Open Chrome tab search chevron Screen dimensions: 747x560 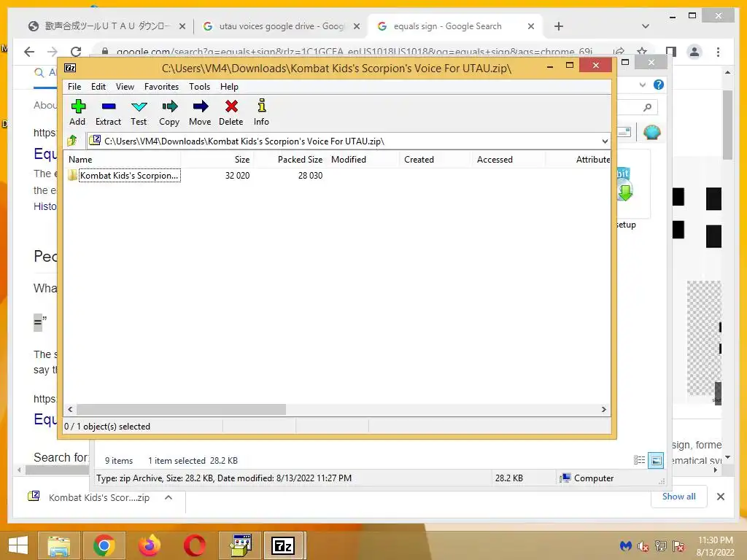coord(646,26)
